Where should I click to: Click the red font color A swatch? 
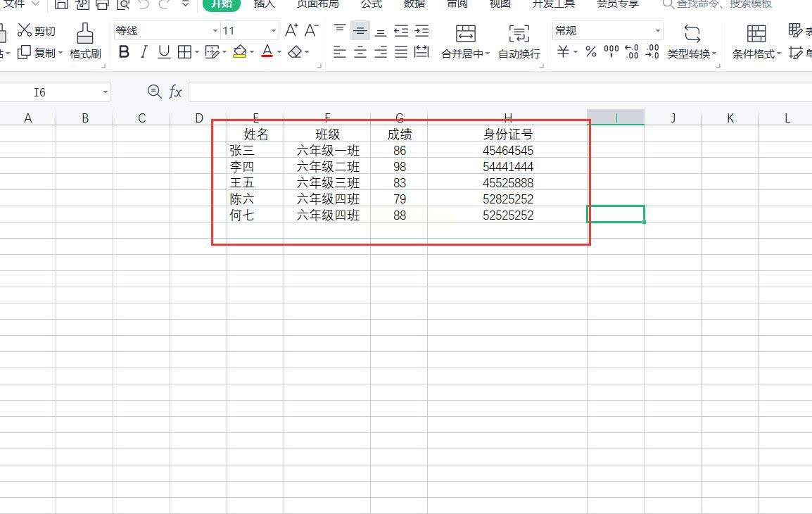click(x=267, y=52)
